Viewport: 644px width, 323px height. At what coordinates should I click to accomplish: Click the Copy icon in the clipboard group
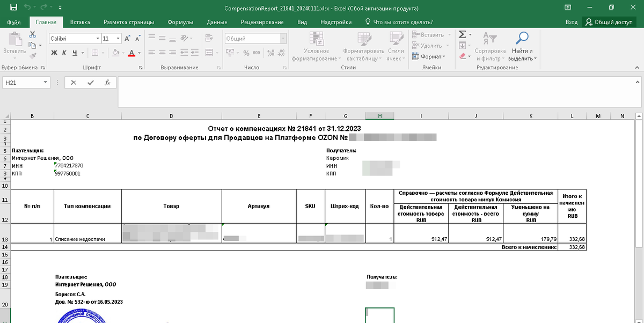(32, 45)
